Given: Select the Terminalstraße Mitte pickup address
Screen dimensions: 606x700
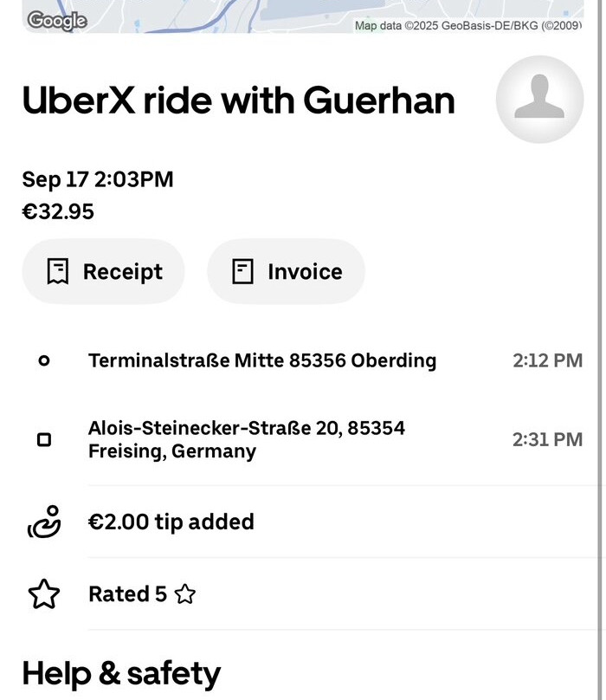Looking at the screenshot, I should click(x=262, y=360).
